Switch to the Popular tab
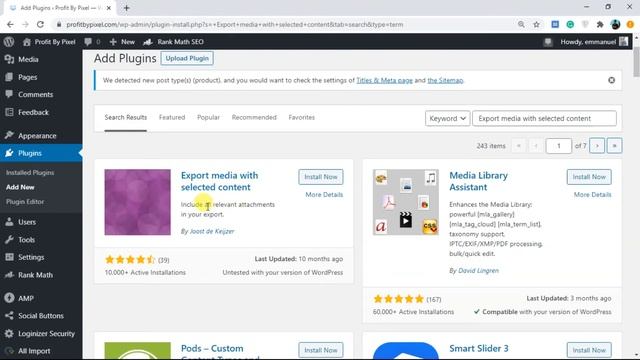640x360 pixels. [x=208, y=118]
